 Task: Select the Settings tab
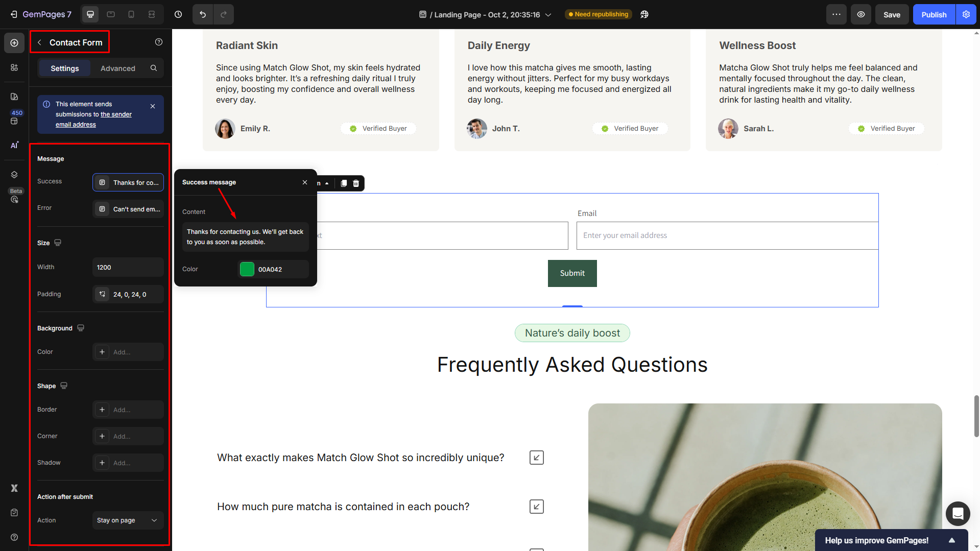pos(65,68)
